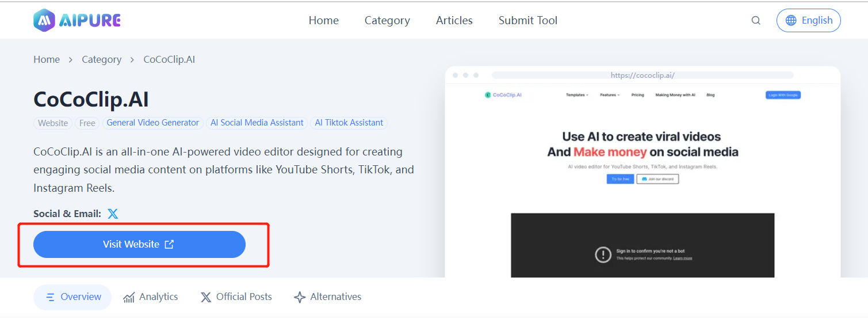The height and width of the screenshot is (319, 868).
Task: Click the globe icon in the English button
Action: (791, 21)
